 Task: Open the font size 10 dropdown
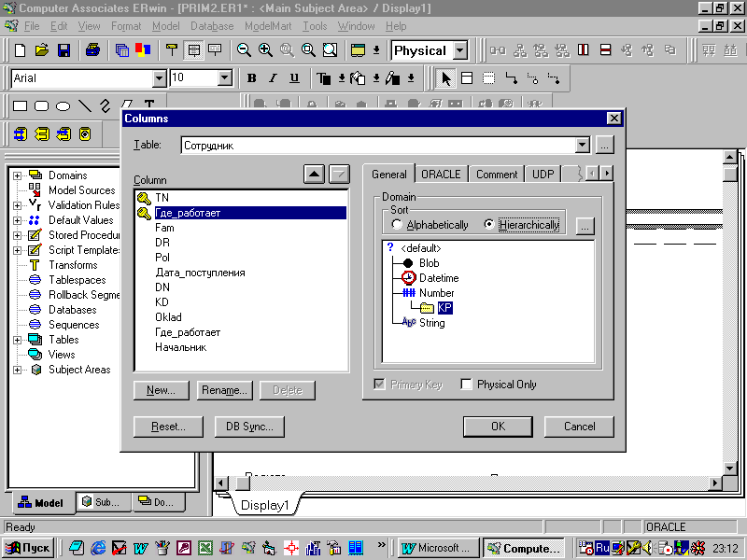(225, 78)
